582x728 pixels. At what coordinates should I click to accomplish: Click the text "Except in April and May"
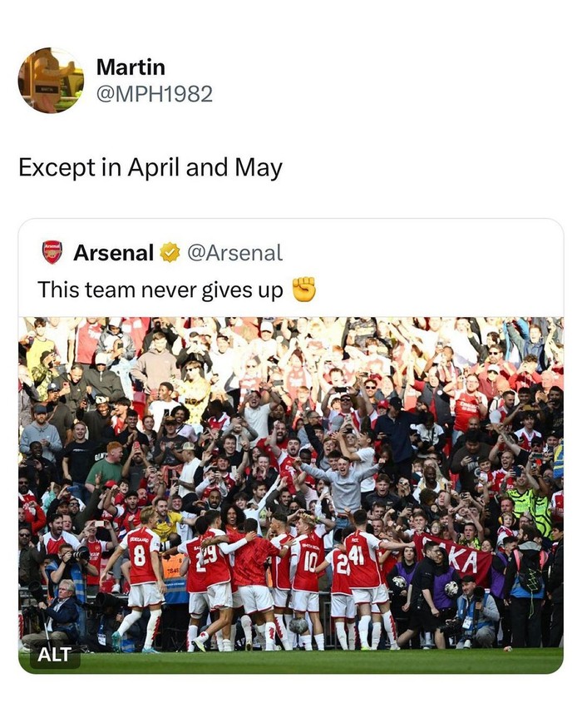pyautogui.click(x=150, y=168)
